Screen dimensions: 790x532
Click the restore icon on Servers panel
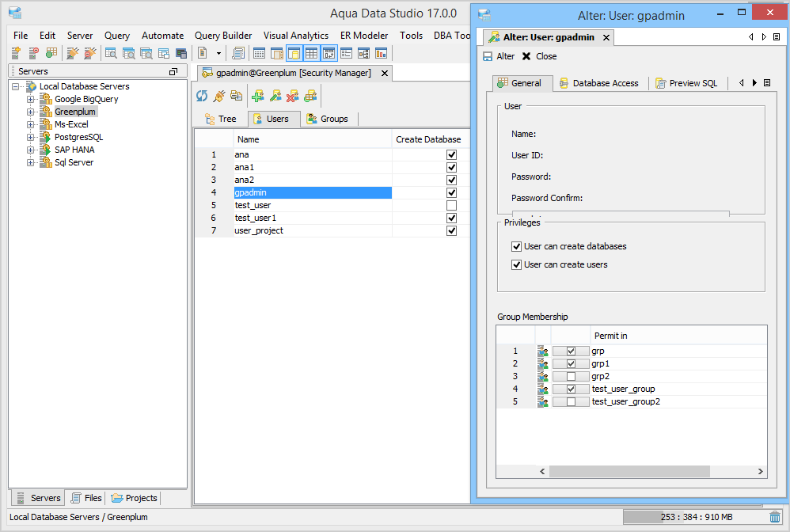(173, 71)
